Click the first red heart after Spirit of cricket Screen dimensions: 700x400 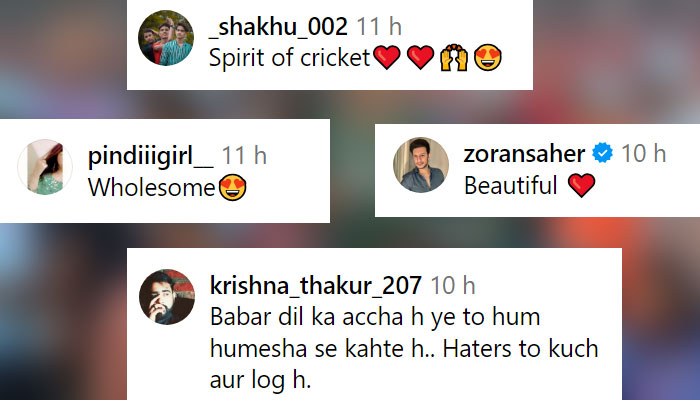point(387,58)
